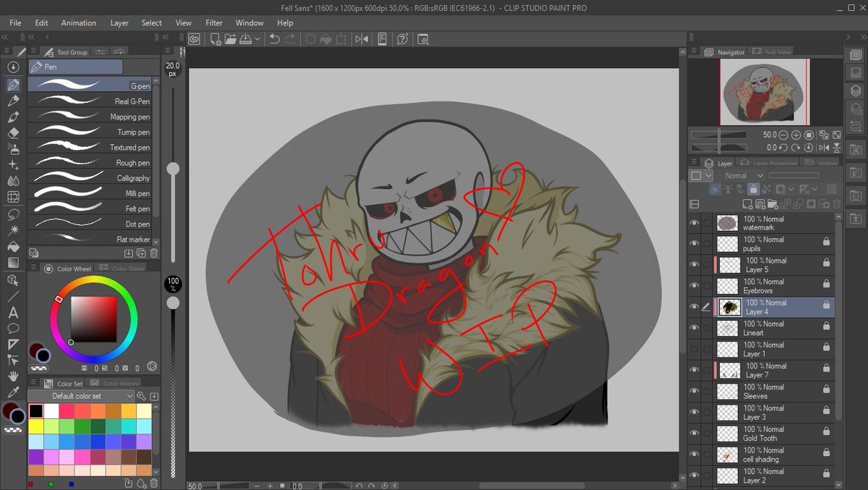Click the Undo arrow in command bar

[274, 39]
